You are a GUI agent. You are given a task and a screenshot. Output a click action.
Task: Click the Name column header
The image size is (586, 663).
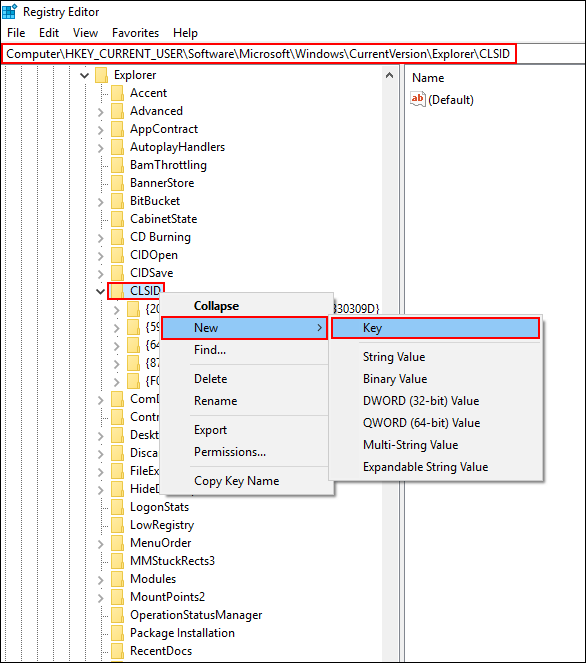click(x=428, y=78)
